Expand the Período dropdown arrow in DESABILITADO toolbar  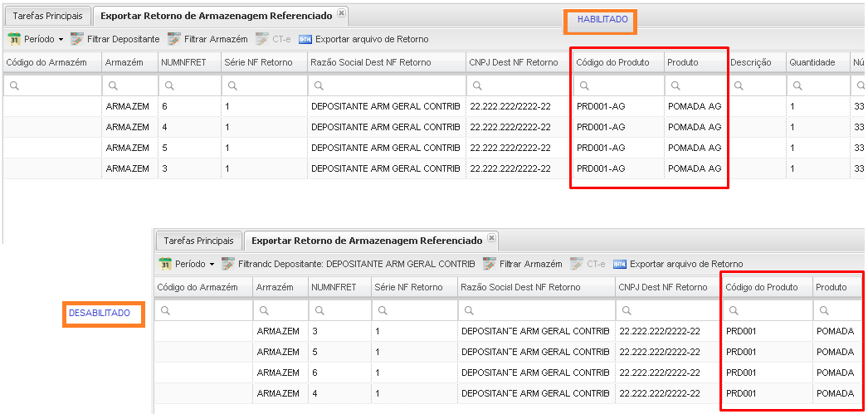[x=212, y=265]
